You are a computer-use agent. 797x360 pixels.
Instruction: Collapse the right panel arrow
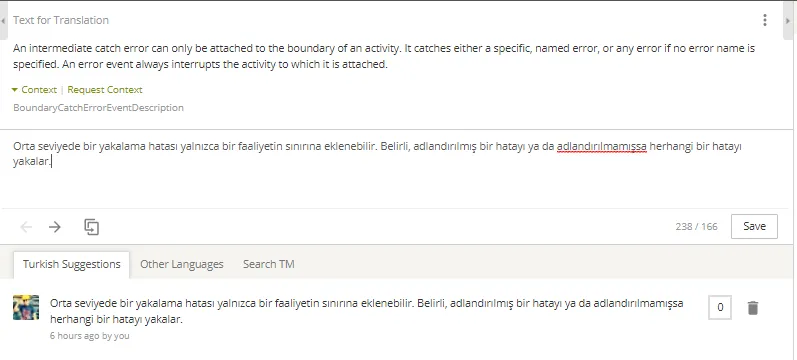coord(788,21)
